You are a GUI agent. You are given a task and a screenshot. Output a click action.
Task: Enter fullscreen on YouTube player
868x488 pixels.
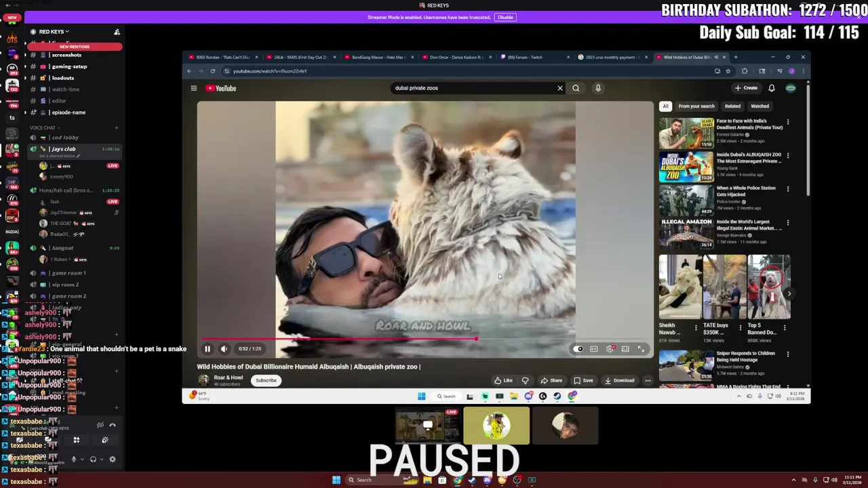(x=641, y=349)
